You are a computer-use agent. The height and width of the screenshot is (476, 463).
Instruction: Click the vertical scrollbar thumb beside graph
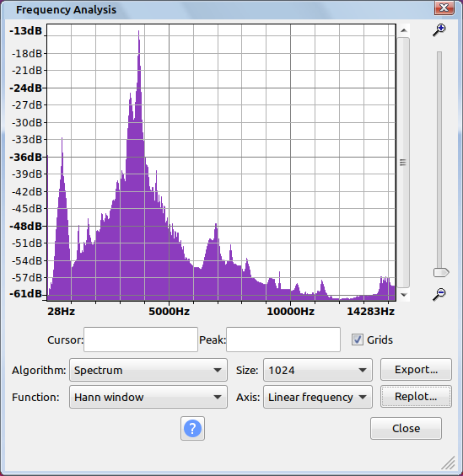click(403, 163)
